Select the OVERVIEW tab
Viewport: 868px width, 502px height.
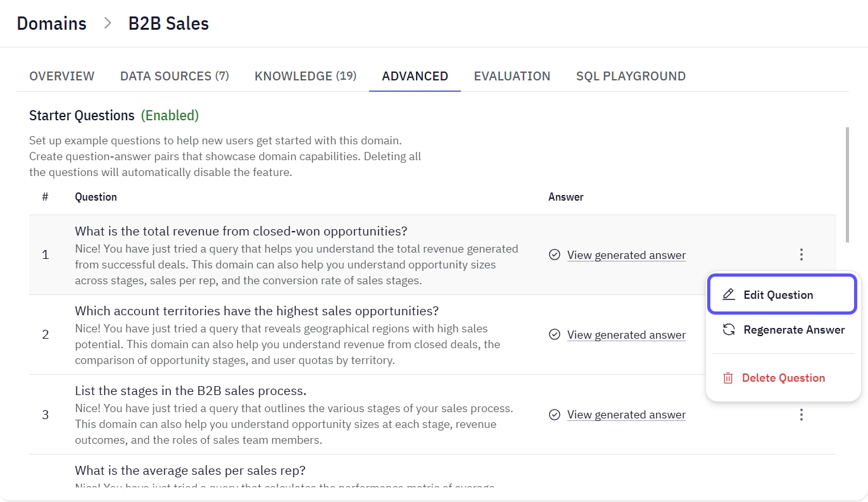click(61, 75)
